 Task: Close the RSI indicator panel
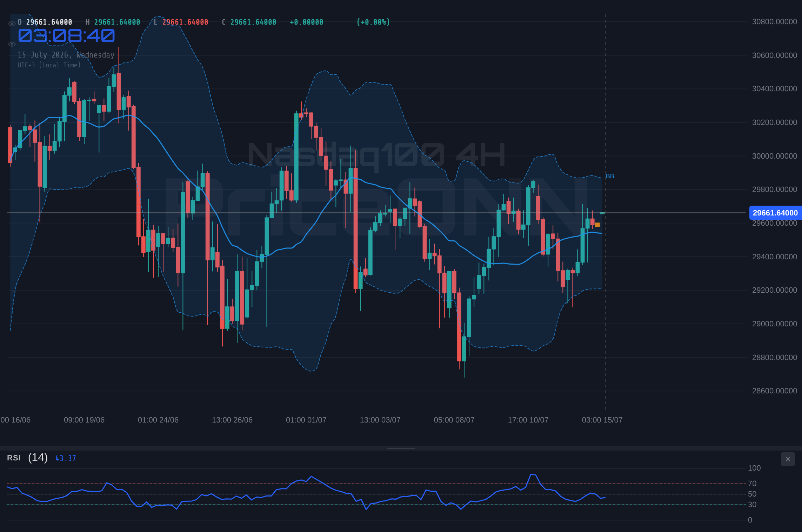tap(788, 459)
